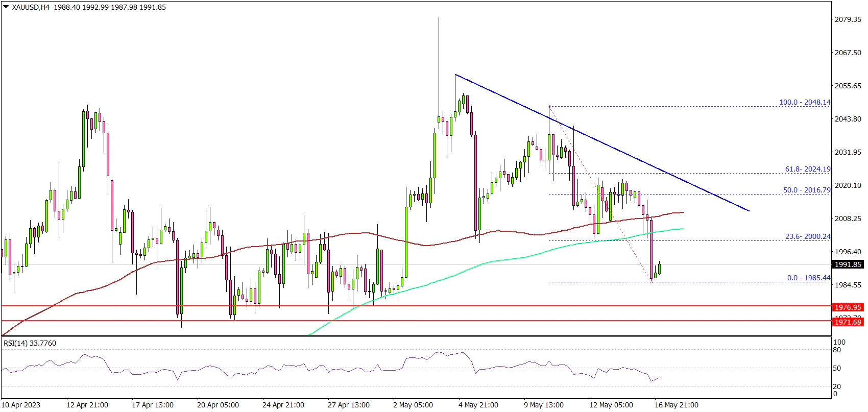
Task: Click the current price tag 1991.85
Action: [848, 264]
